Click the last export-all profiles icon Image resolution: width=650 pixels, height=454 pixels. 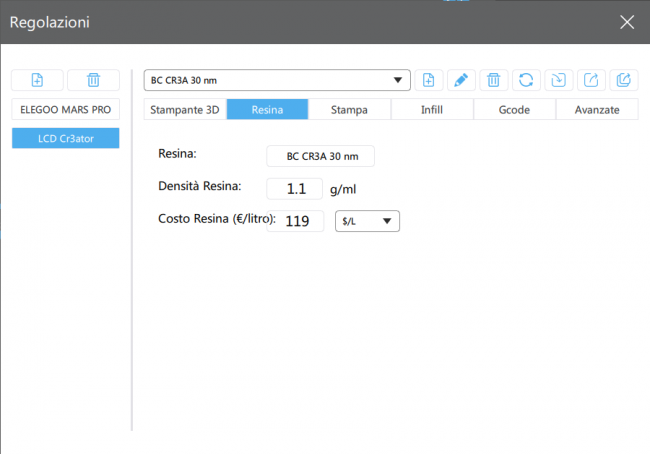[x=623, y=80]
